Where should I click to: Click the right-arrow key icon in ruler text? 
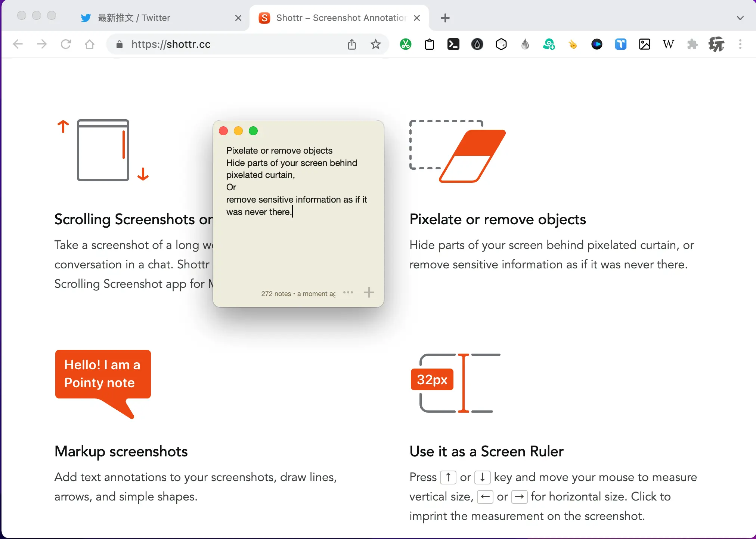[x=519, y=497]
